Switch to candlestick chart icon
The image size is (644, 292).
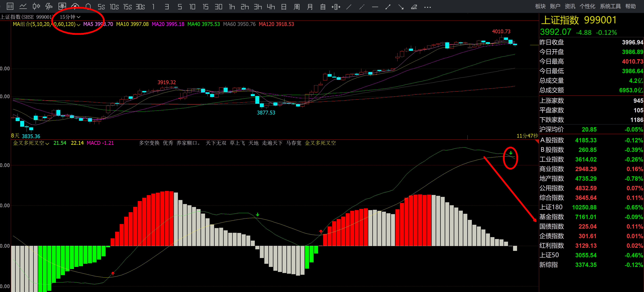click(x=36, y=6)
